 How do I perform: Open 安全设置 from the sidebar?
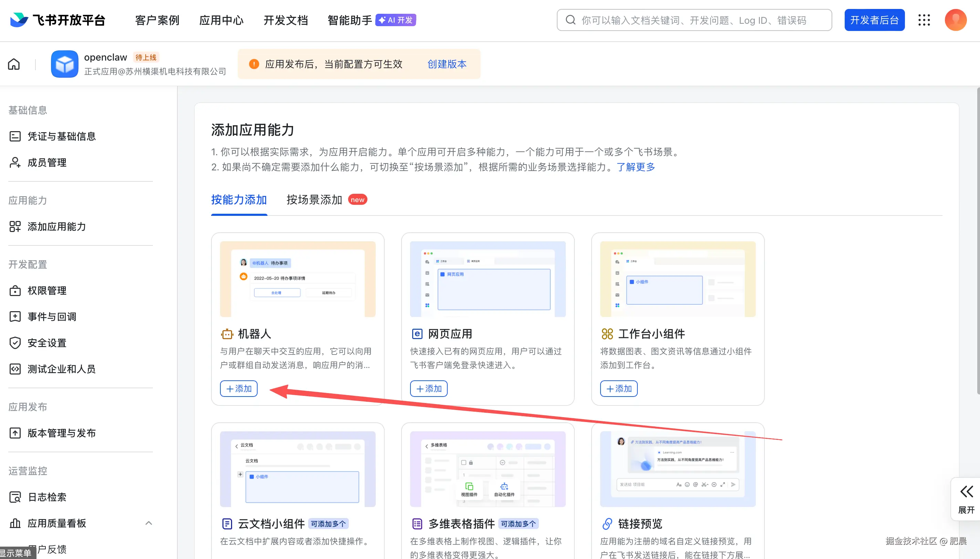coord(47,343)
